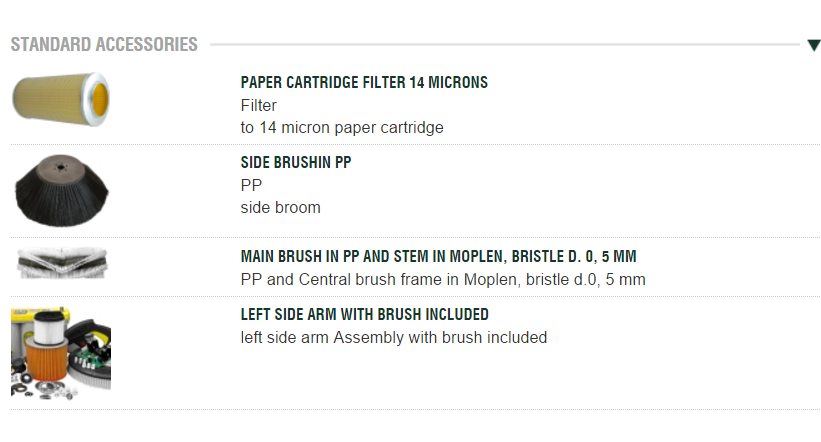821x442 pixels.
Task: Click 'PP and Central brush frame' description
Action: pyautogui.click(x=443, y=279)
